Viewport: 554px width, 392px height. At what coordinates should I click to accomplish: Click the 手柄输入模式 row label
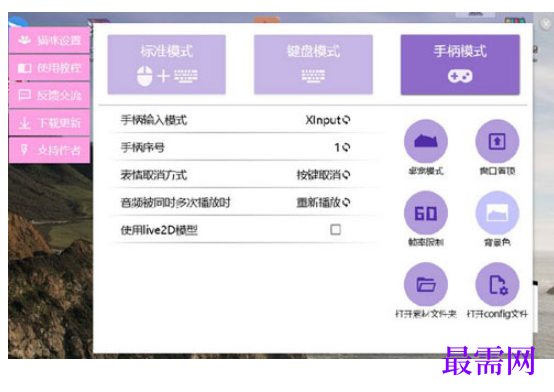pos(154,120)
